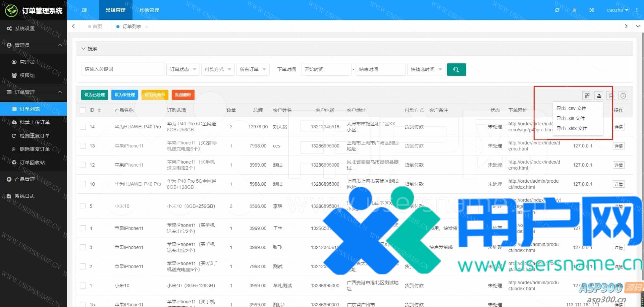644x307 pixels.
Task: Click the 开始时间 date field
Action: click(326, 69)
